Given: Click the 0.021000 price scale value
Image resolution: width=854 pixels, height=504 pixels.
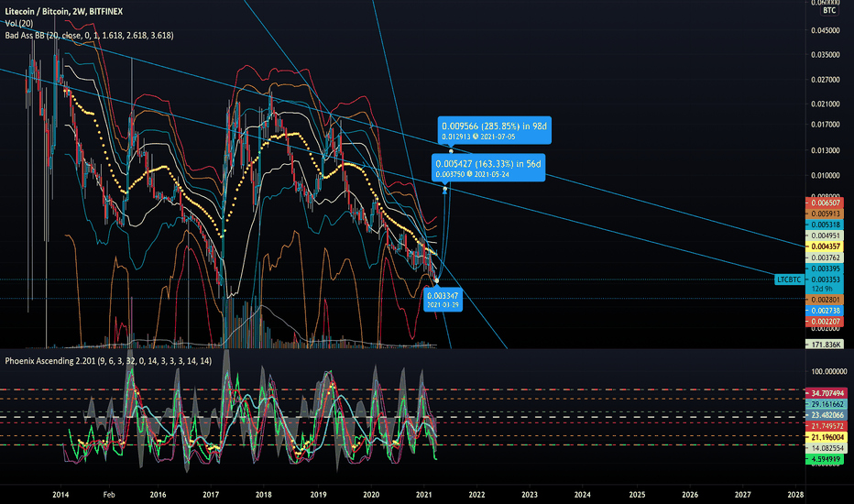Looking at the screenshot, I should (x=825, y=104).
